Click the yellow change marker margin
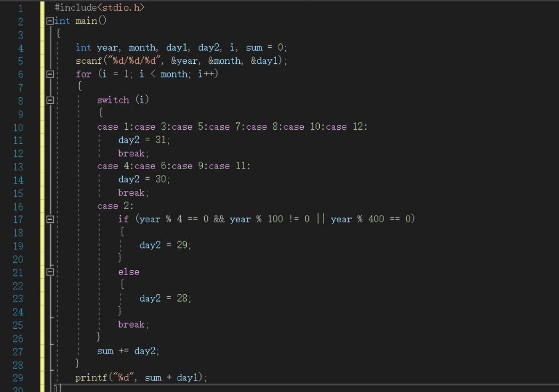The image size is (559, 392). pos(43,196)
